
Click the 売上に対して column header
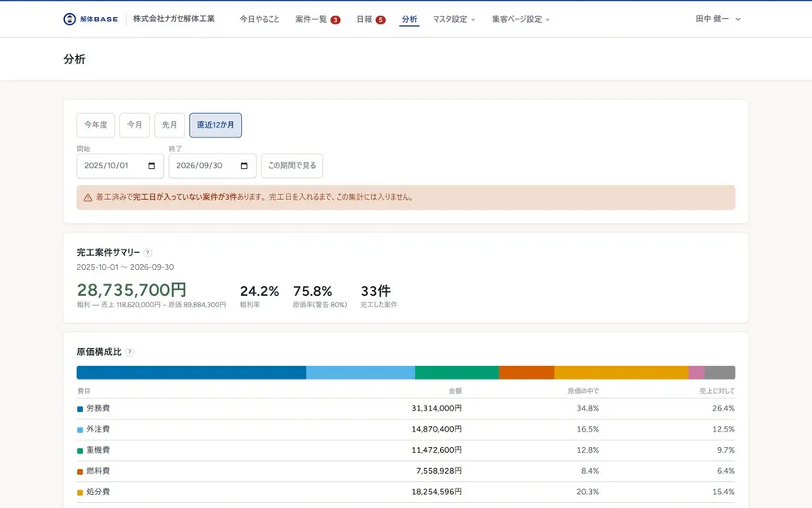tap(717, 391)
